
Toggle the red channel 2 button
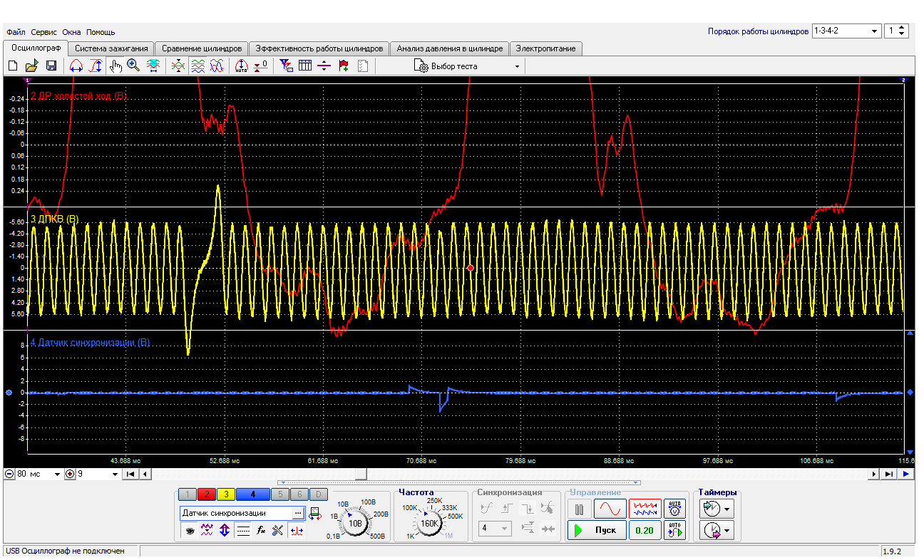pos(206,494)
